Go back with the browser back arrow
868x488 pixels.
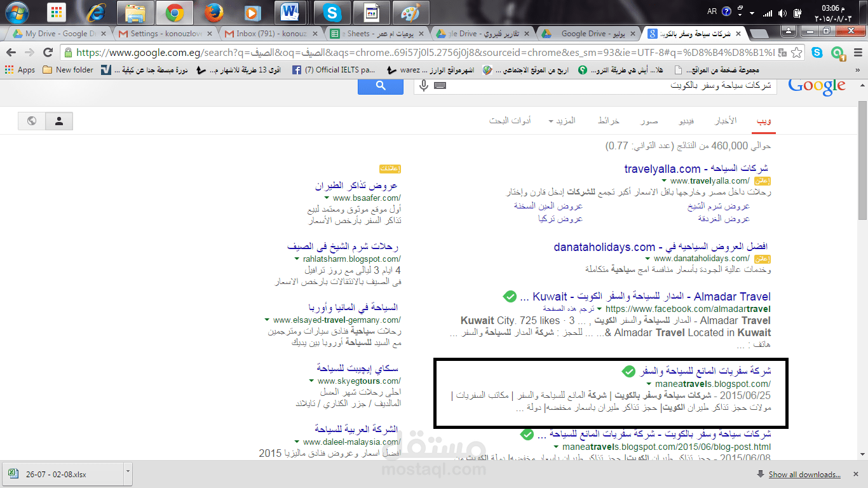click(x=11, y=53)
